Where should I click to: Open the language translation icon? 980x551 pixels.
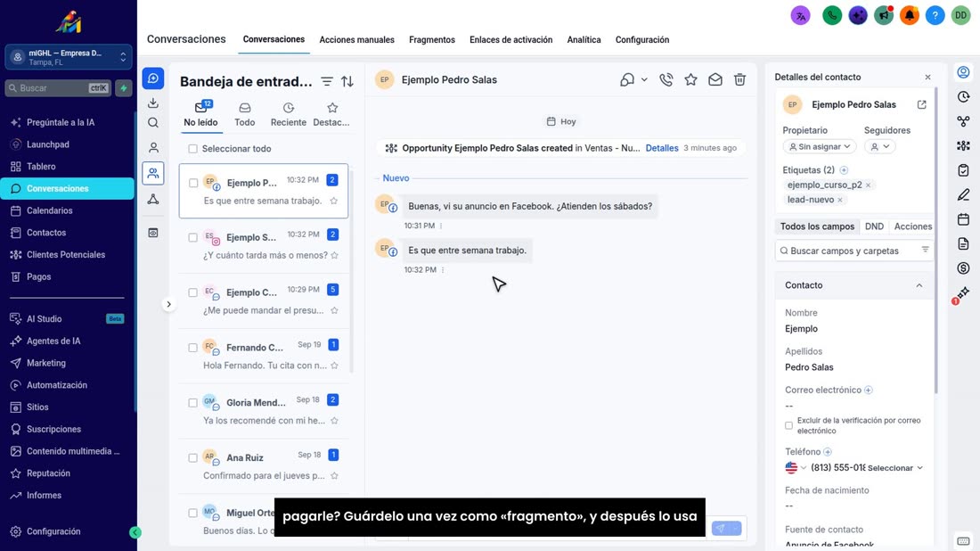click(x=801, y=15)
